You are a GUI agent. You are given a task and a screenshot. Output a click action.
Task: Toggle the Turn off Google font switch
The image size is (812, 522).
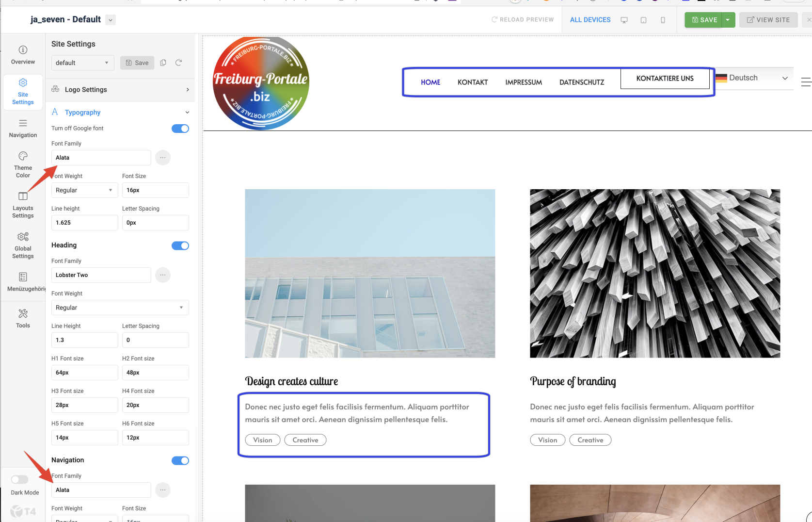(180, 129)
